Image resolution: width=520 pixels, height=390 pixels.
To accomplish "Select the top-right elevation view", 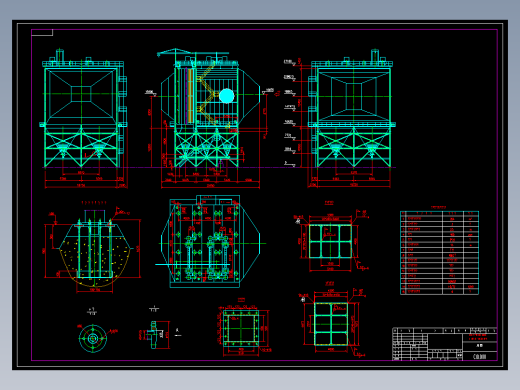I will coord(352,118).
